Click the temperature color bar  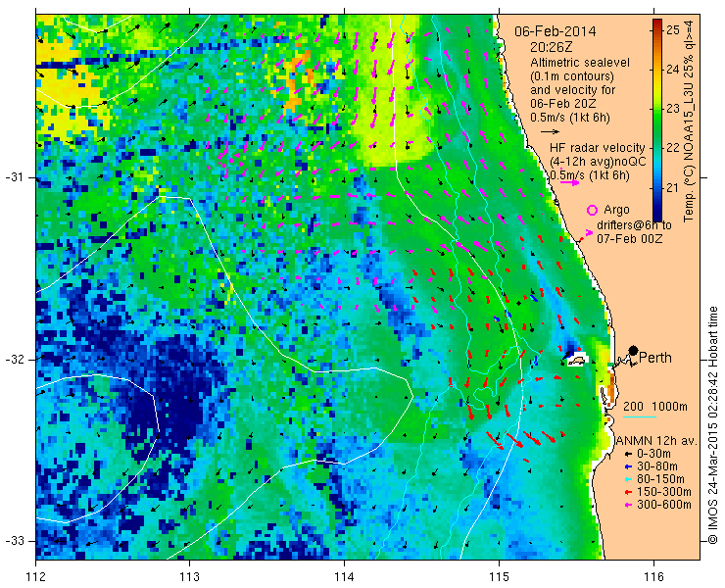click(x=657, y=120)
